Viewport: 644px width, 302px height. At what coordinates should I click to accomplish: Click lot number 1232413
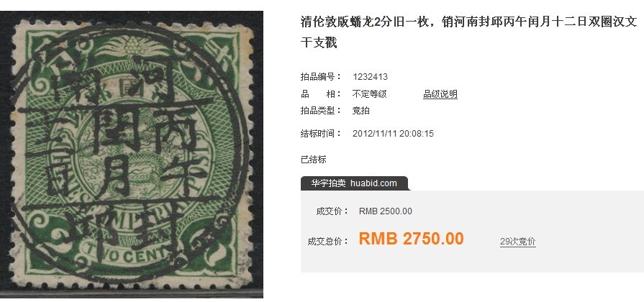tap(370, 77)
